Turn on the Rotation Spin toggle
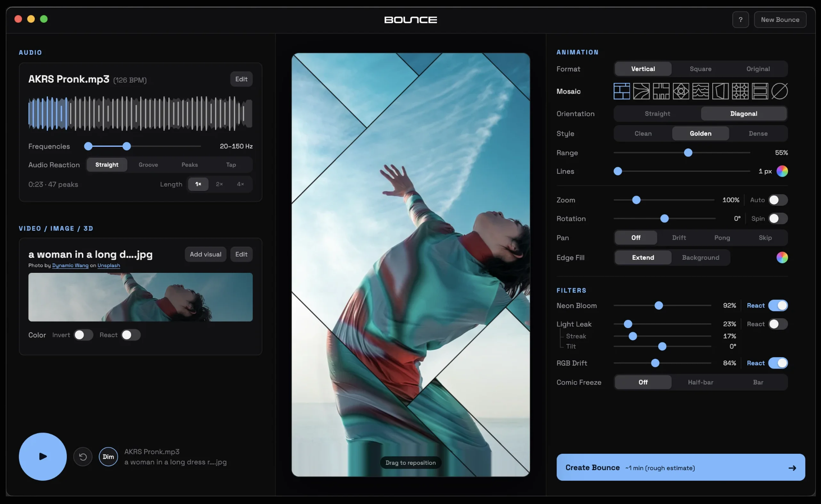 click(778, 219)
